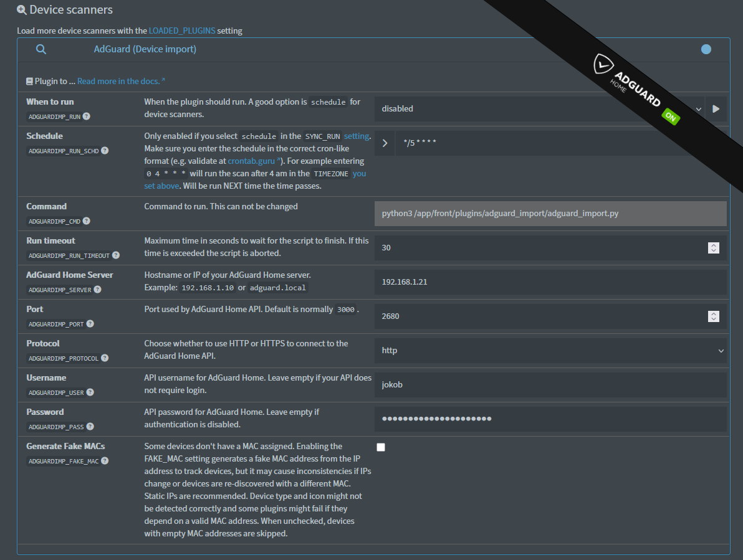Viewport: 743px width, 560px height.
Task: Click the Port field showing 2680
Action: tap(550, 316)
